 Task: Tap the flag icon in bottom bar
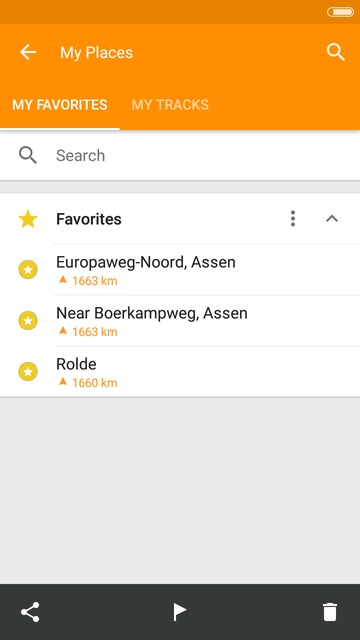point(179,612)
